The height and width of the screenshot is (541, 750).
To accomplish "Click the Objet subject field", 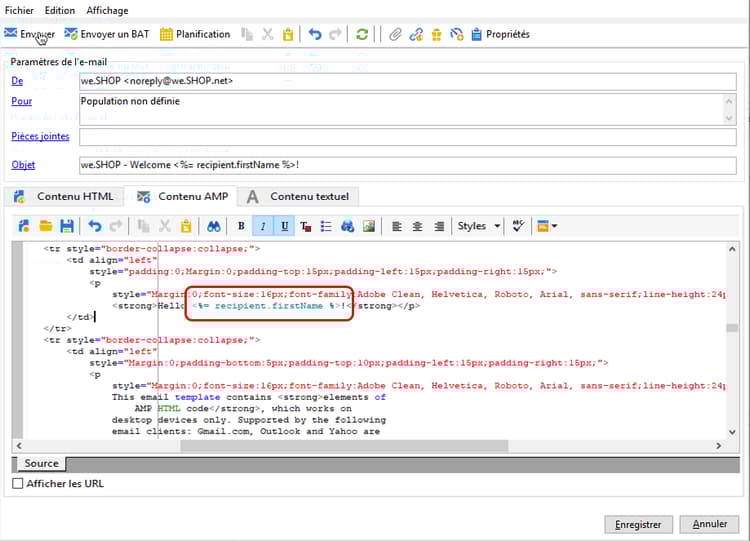I will pyautogui.click(x=408, y=166).
